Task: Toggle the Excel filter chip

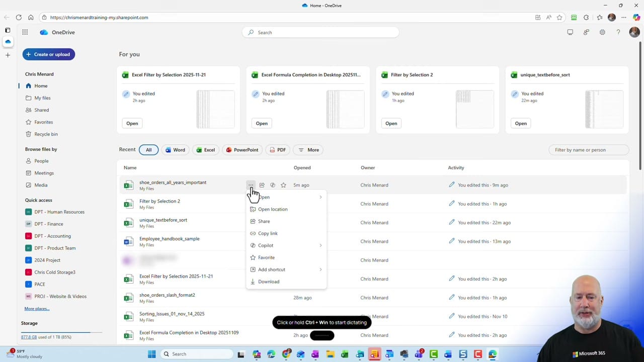Action: coord(205,150)
